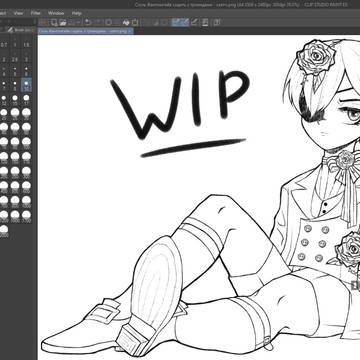Open the View menu
The image size is (360, 360).
click(x=19, y=13)
